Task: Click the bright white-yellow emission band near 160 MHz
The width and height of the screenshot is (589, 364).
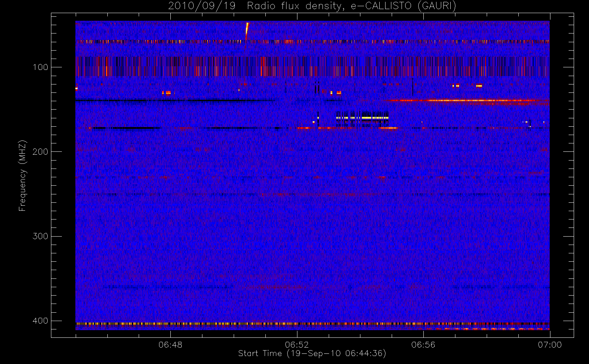Action: coord(362,118)
